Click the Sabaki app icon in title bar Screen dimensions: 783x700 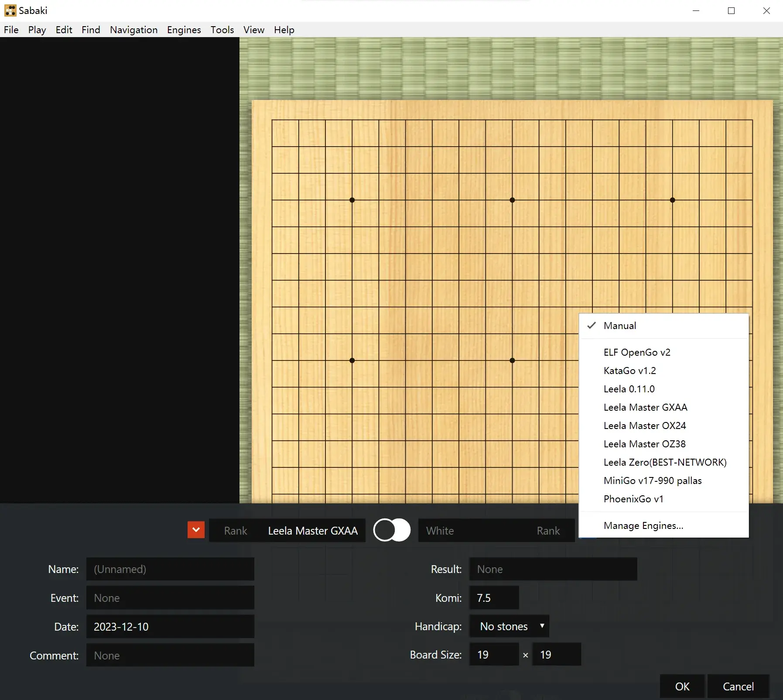pos(10,10)
